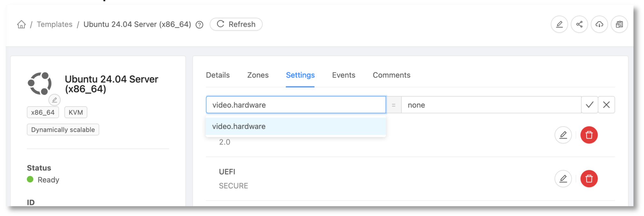Select the Settings tab

pyautogui.click(x=300, y=75)
